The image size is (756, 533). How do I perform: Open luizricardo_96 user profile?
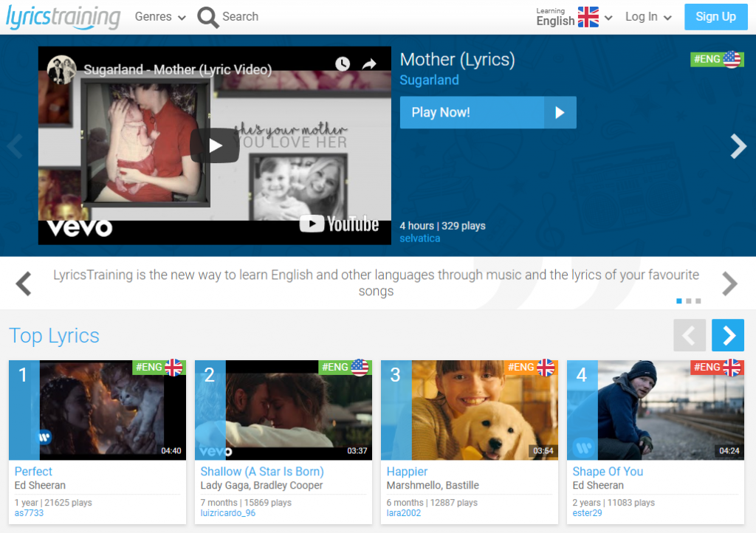[x=228, y=513]
